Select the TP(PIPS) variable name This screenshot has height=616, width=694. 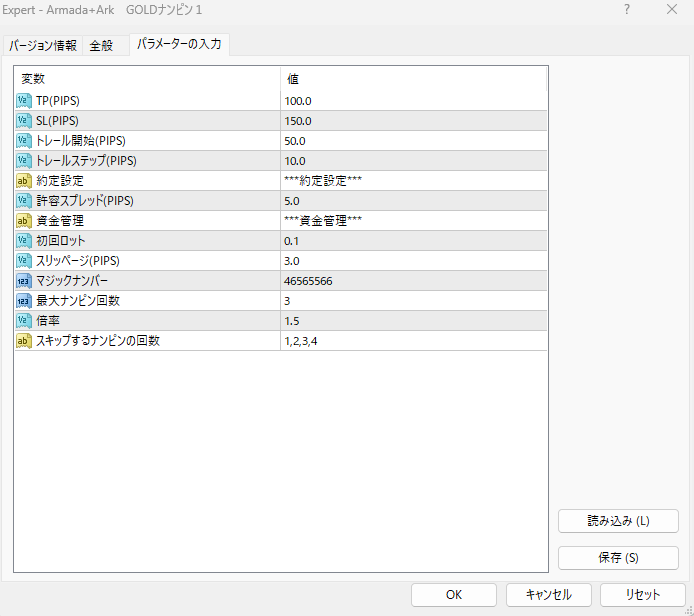tap(58, 101)
